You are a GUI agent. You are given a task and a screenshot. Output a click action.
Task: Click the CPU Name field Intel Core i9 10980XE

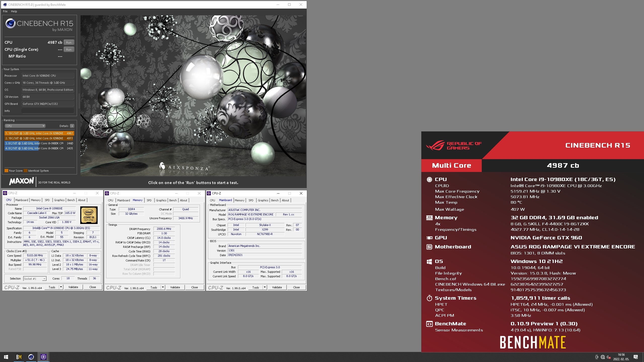click(x=49, y=208)
